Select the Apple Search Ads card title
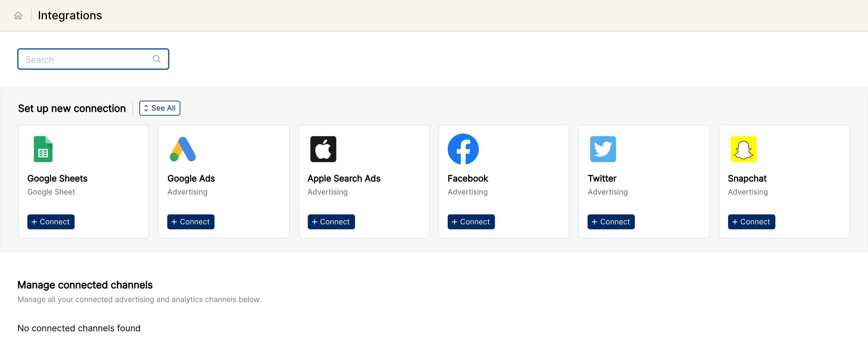868x348 pixels. tap(344, 179)
